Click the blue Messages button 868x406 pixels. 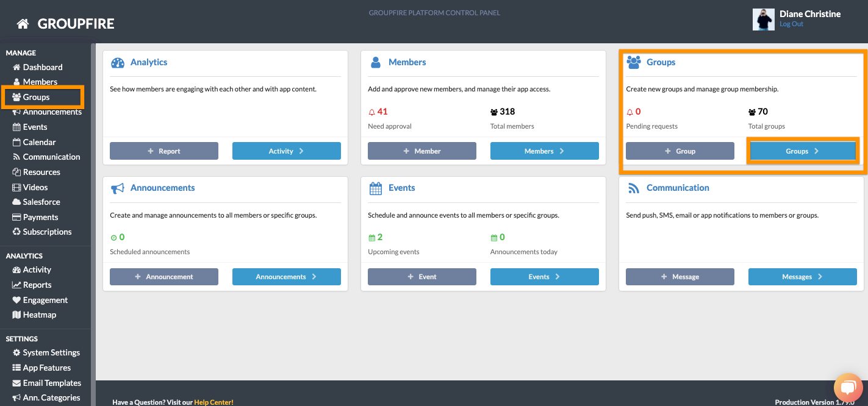pos(803,277)
